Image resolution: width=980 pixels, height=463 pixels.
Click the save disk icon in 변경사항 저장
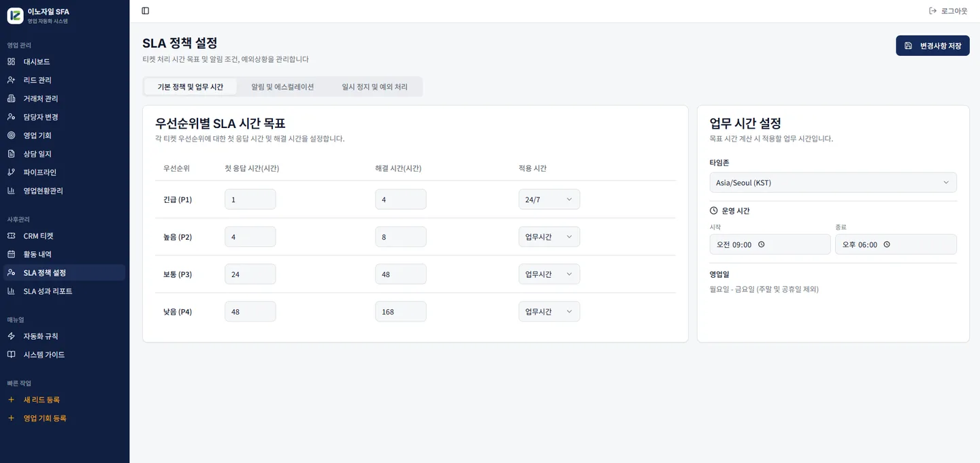pos(908,46)
